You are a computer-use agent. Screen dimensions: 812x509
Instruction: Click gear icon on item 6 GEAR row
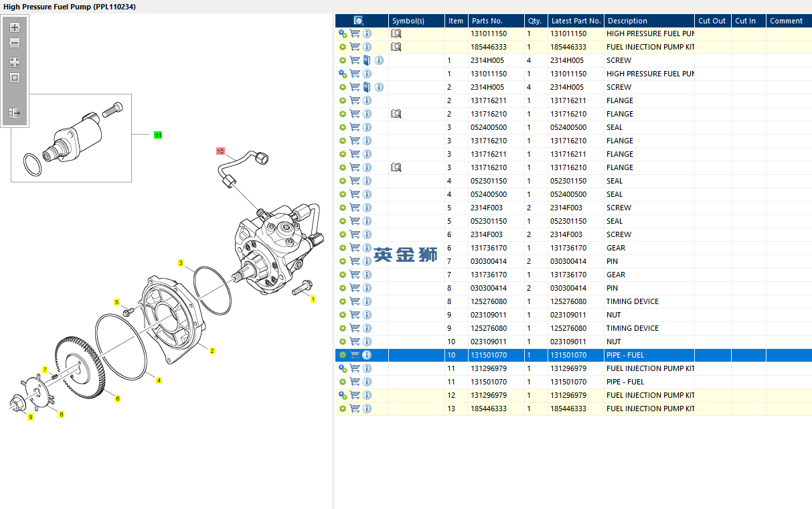(343, 248)
